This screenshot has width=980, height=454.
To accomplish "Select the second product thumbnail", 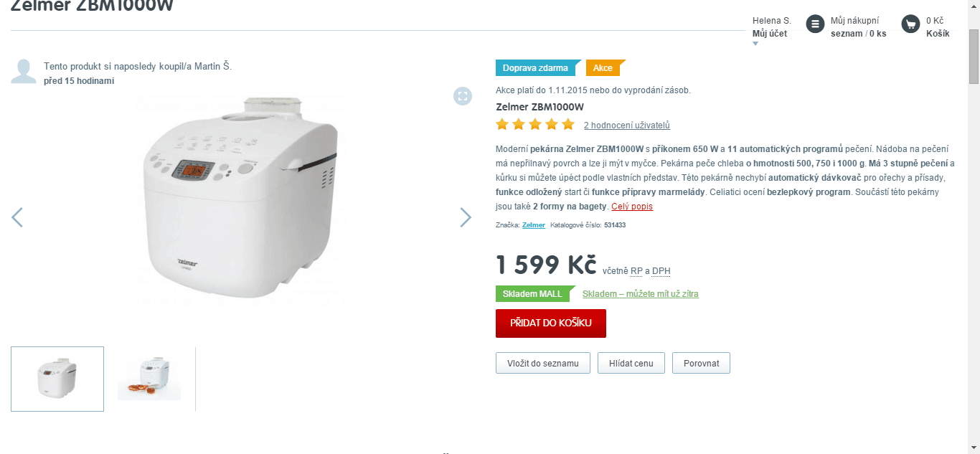I will 149,379.
